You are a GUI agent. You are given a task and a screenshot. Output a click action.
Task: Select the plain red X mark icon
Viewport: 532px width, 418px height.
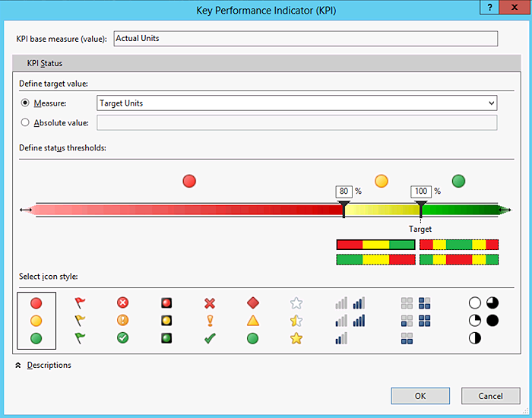210,303
